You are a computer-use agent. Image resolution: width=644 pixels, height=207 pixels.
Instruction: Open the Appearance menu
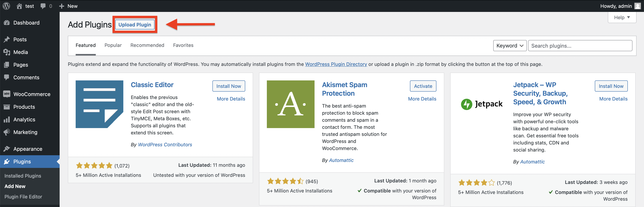pyautogui.click(x=30, y=149)
